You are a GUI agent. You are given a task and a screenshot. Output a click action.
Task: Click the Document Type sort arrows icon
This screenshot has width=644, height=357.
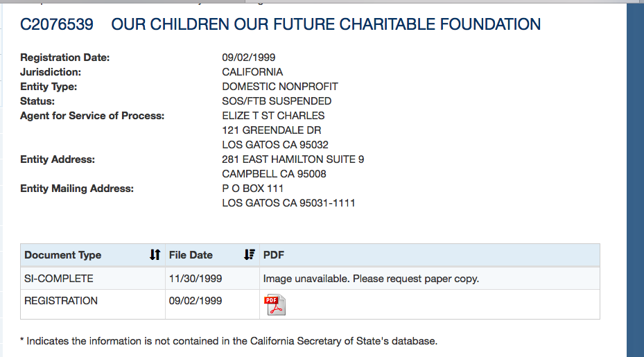(155, 255)
